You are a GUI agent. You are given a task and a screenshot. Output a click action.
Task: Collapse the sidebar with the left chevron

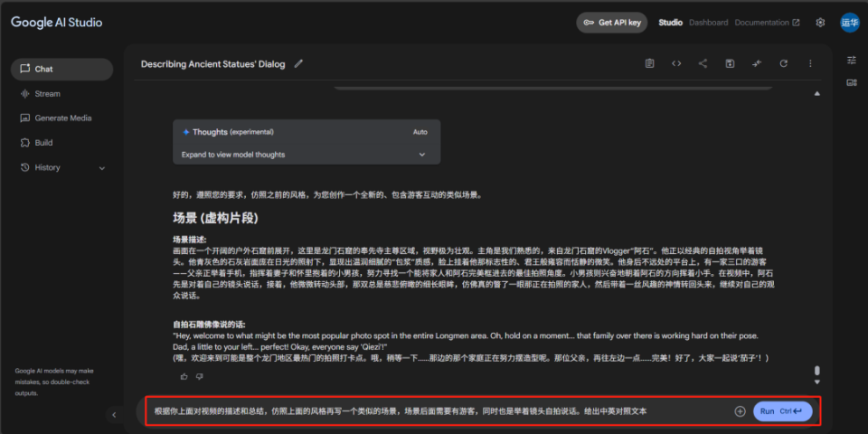114,415
